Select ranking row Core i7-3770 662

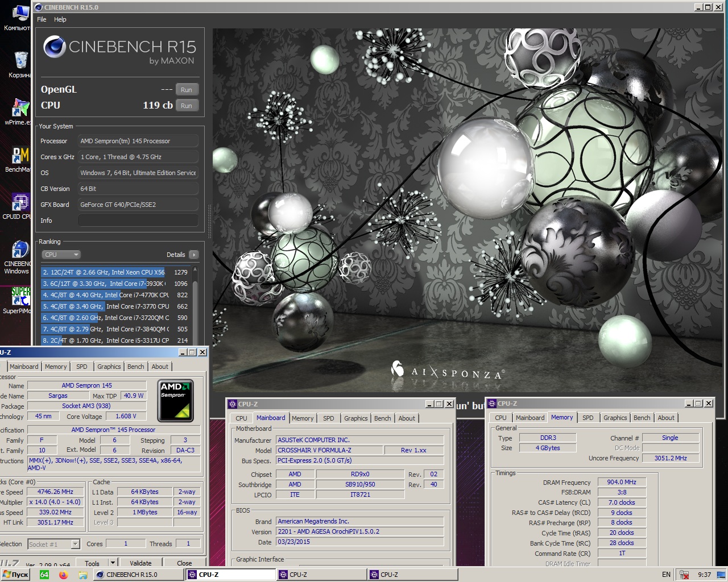tap(115, 306)
